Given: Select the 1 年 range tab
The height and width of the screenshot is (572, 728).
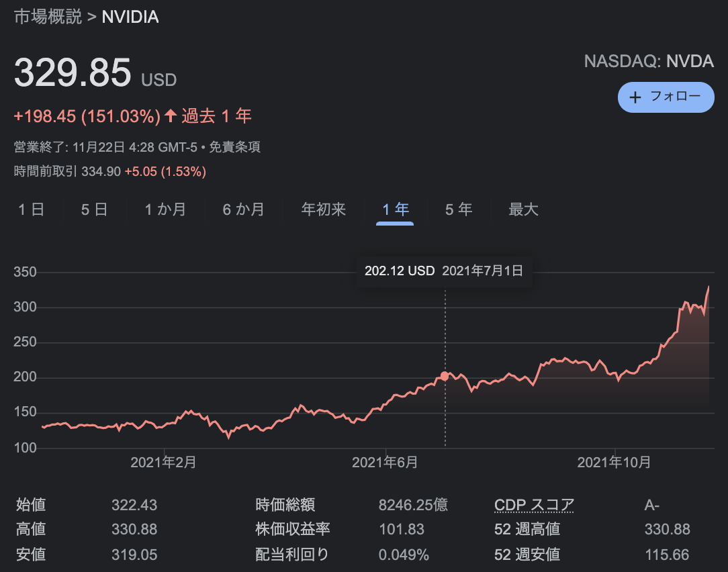Looking at the screenshot, I should click(x=395, y=209).
